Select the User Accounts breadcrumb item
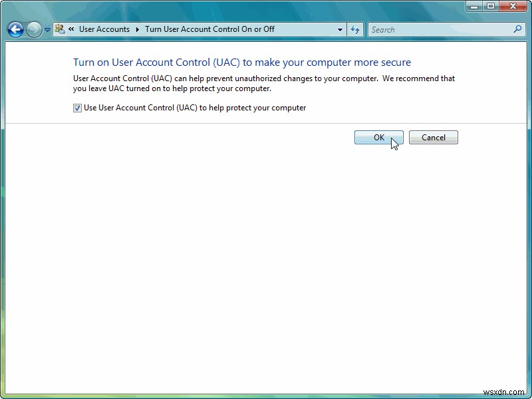This screenshot has height=399, width=532. [104, 29]
